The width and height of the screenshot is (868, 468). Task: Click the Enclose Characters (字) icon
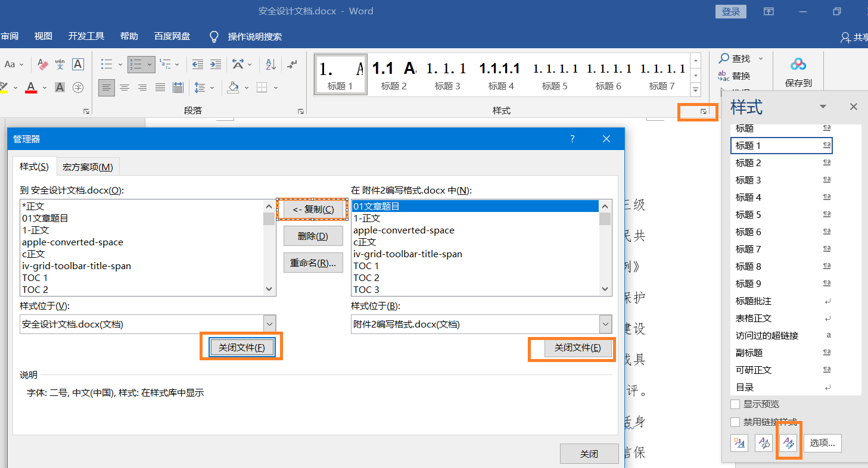[x=78, y=88]
